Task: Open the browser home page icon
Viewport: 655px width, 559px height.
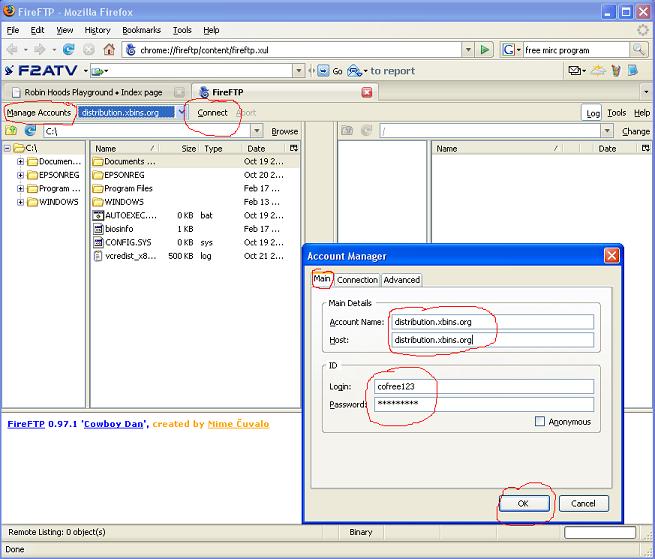Action: pyautogui.click(x=109, y=50)
